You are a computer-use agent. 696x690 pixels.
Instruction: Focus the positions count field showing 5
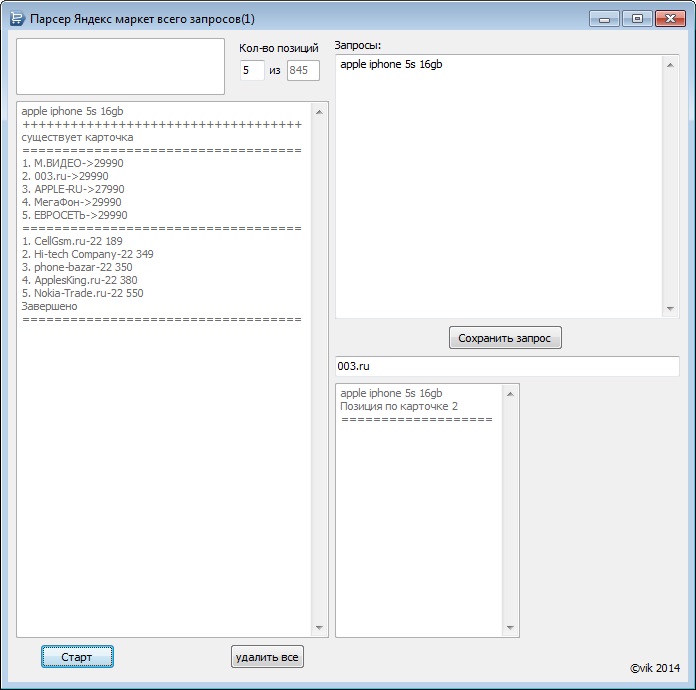[x=252, y=70]
